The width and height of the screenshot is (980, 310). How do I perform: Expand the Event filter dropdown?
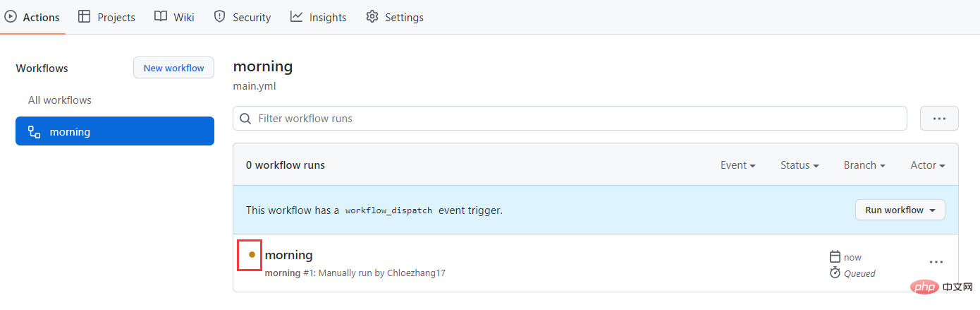pyautogui.click(x=737, y=165)
